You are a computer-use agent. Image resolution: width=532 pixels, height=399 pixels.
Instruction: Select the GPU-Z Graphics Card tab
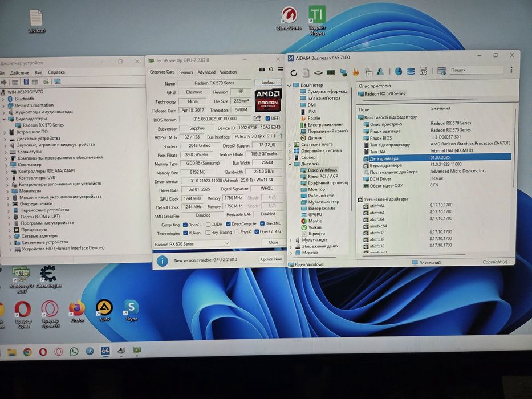162,72
